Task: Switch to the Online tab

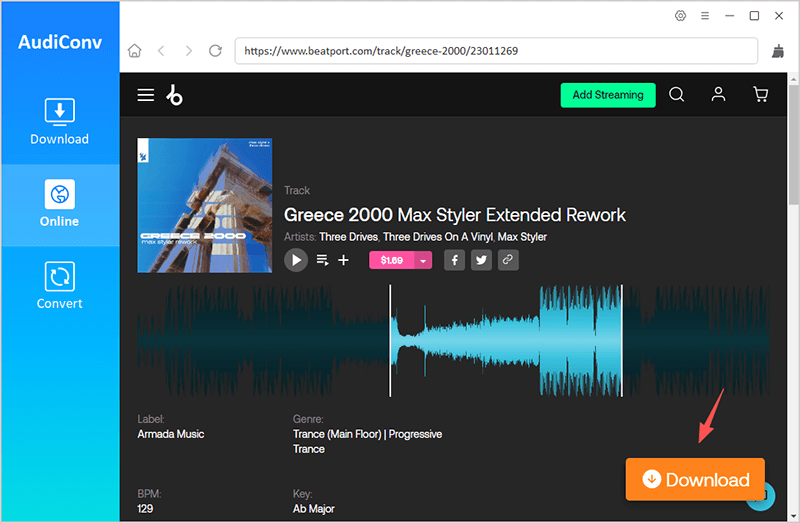Action: 60,204
